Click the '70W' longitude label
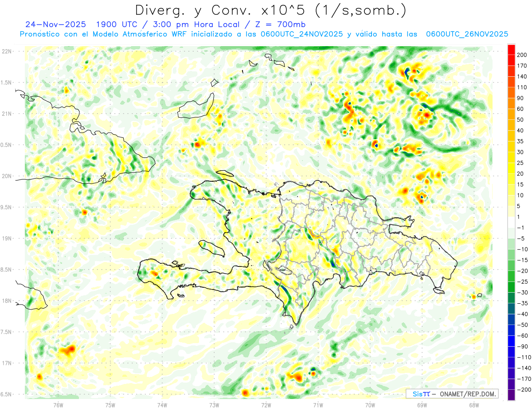The width and height of the screenshot is (532, 411). coord(370,405)
